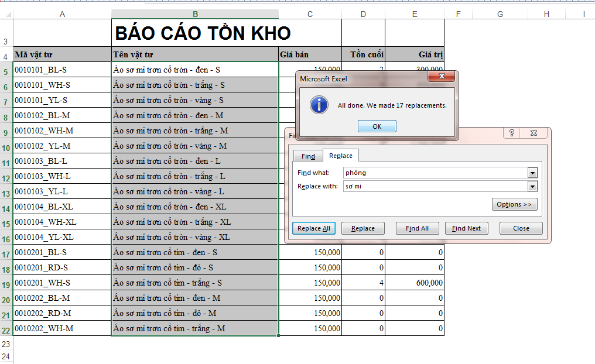Viewport: 595px width, 364px height.
Task: Expand the Replace with dropdown list
Action: 532,186
